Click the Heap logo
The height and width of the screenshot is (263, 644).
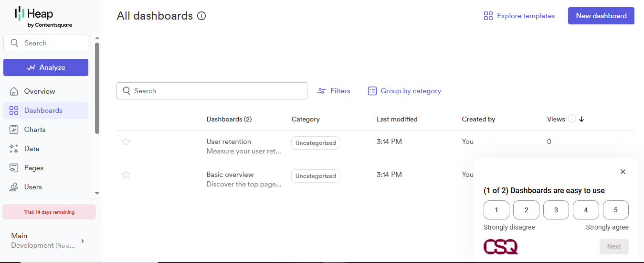[43, 17]
